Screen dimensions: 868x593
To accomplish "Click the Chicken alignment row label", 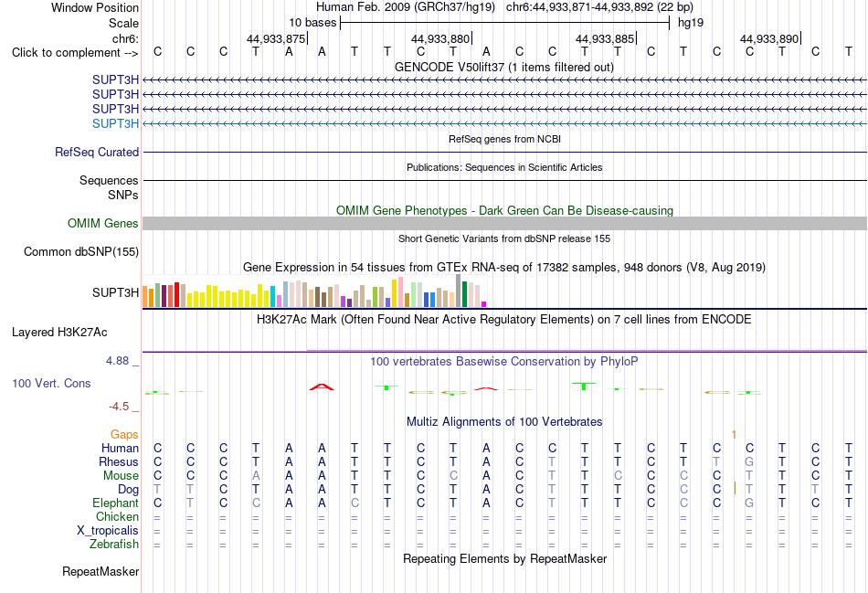I will (117, 516).
